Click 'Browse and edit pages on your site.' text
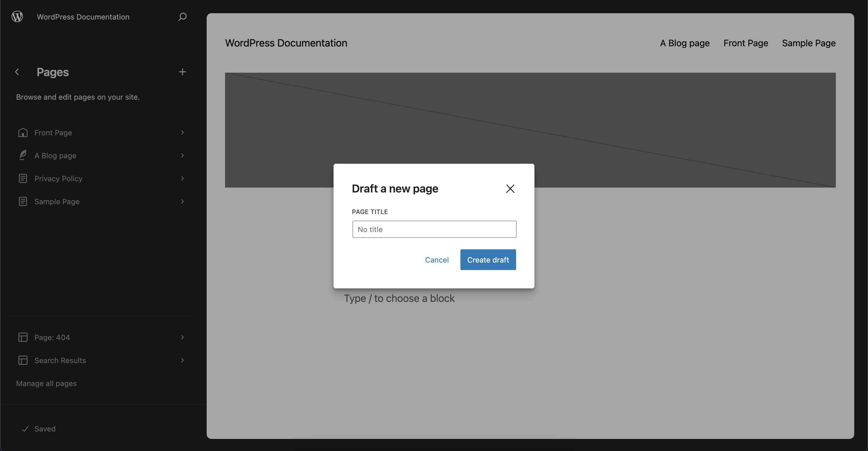Viewport: 868px width, 451px height. point(78,97)
